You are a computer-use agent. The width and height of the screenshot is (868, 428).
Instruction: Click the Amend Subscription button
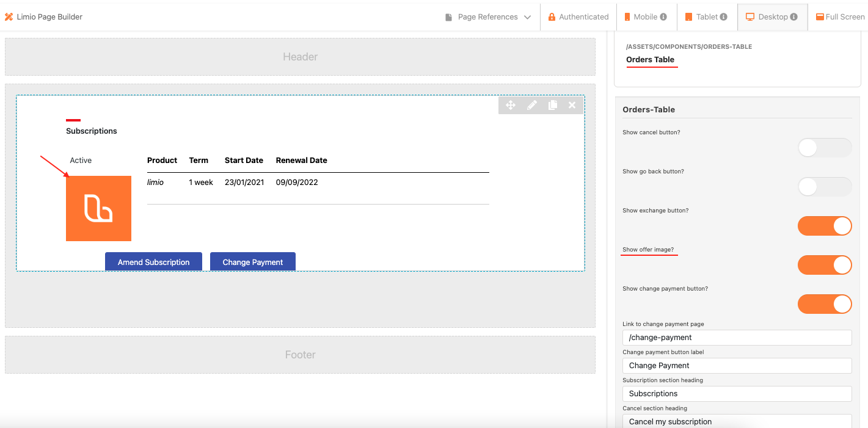(x=153, y=262)
